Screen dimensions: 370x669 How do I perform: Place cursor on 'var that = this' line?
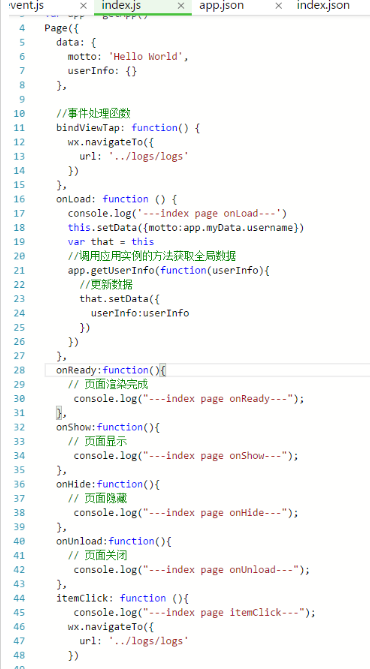111,242
